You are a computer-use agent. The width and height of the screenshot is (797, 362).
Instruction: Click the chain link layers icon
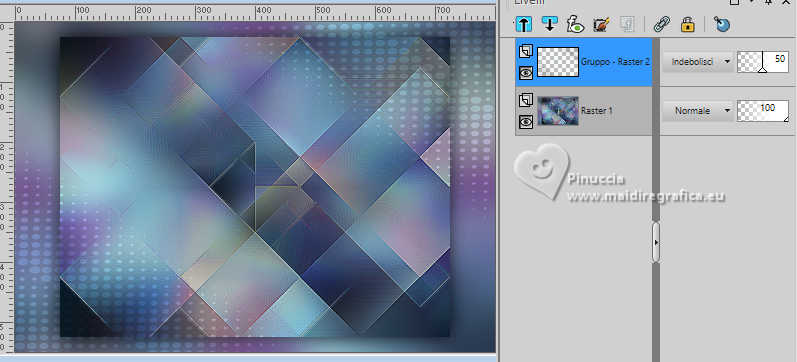(x=662, y=24)
